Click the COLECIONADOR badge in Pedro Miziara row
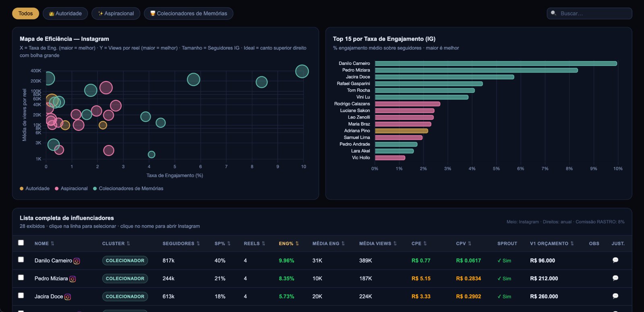 click(x=125, y=278)
